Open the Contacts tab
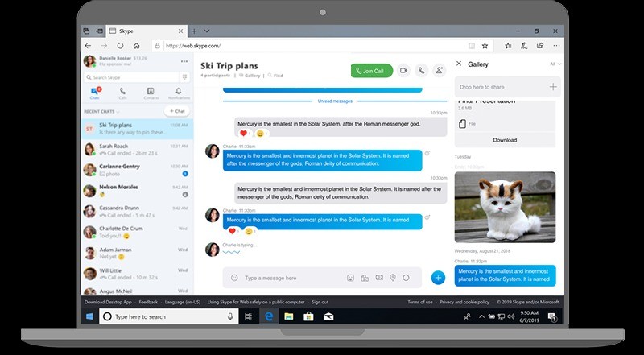Screen dimensions: 644x355 click(151, 93)
